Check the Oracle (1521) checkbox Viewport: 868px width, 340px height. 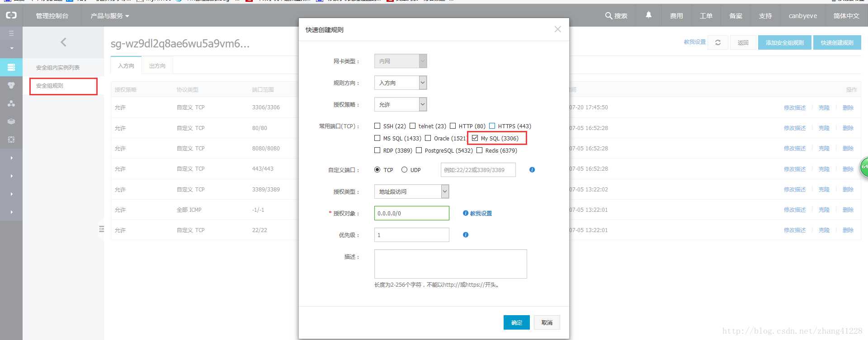coord(428,138)
